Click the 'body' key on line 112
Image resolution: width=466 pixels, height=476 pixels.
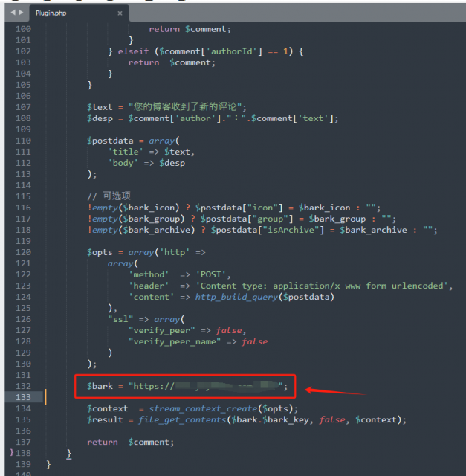click(123, 163)
